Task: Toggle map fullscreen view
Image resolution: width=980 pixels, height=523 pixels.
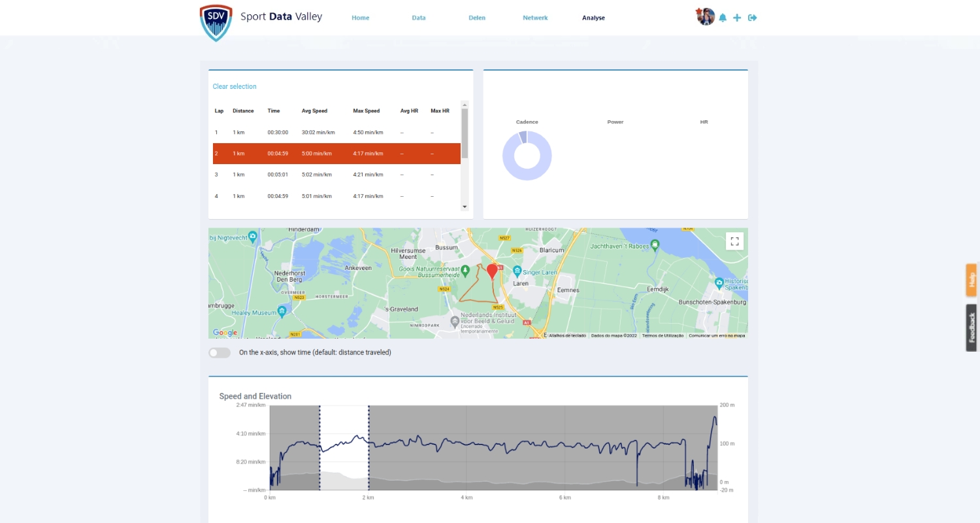Action: [x=734, y=241]
